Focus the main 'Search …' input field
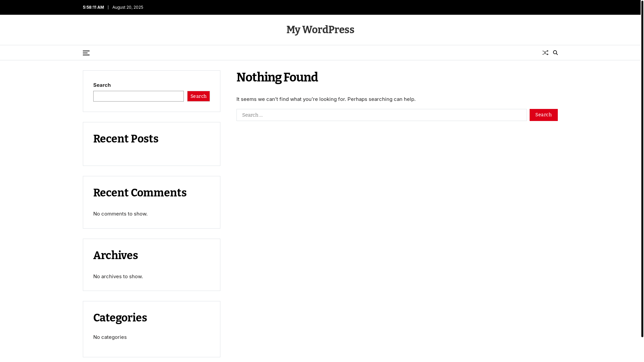Viewport: 644px width, 362px height. click(381, 115)
